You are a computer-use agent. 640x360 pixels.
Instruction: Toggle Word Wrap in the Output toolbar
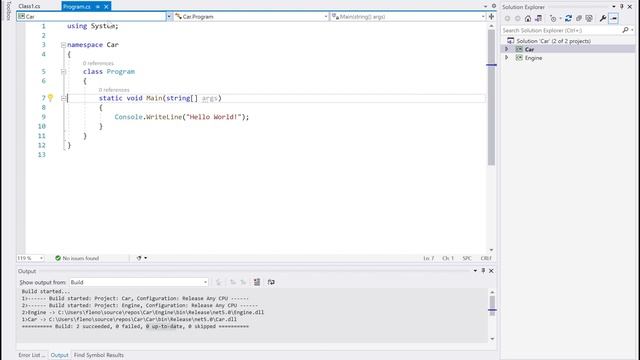coord(271,282)
